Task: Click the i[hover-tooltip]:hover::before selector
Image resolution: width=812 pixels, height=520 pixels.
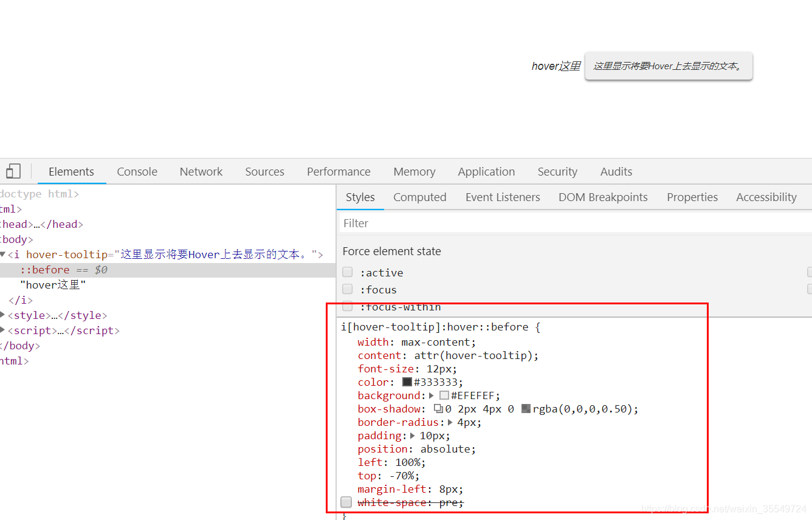Action: pos(435,327)
